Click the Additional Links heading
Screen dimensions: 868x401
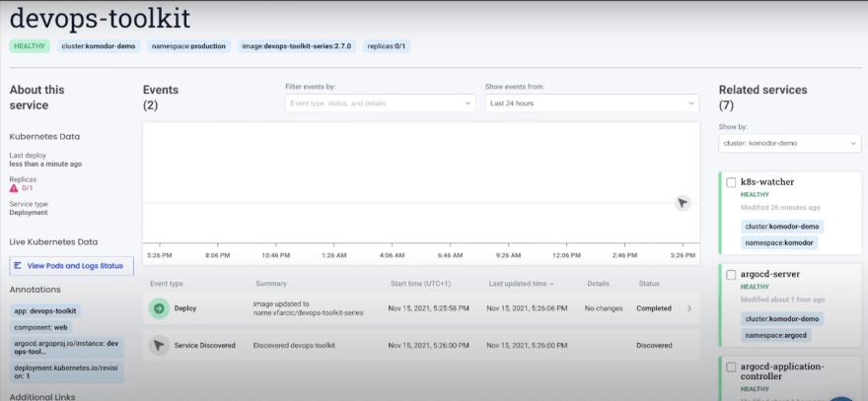(x=42, y=397)
